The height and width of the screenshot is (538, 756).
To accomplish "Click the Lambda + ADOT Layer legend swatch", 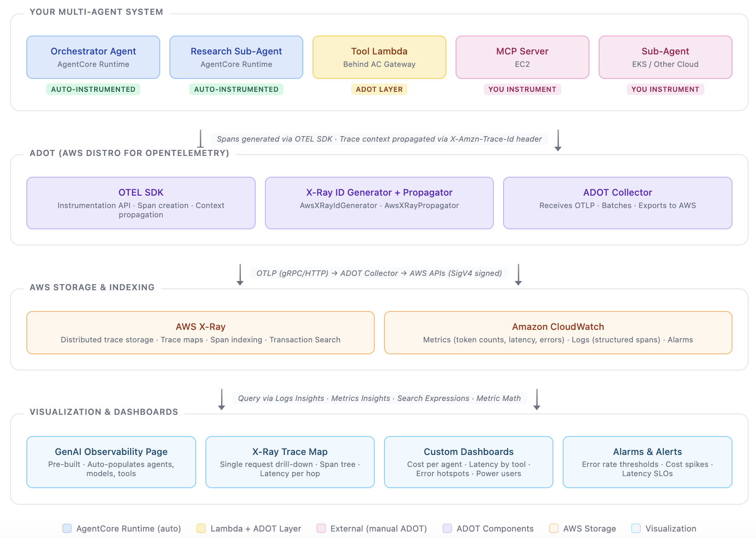I will point(201,528).
